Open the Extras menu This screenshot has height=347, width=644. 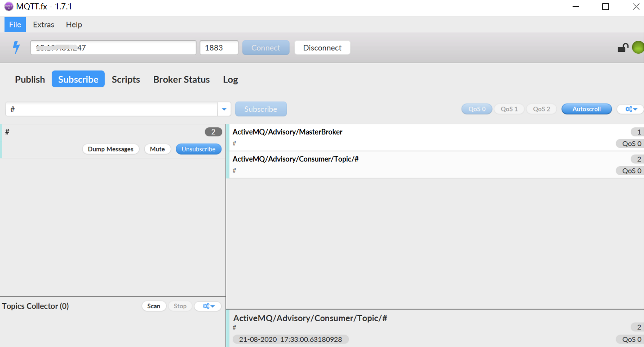(43, 24)
